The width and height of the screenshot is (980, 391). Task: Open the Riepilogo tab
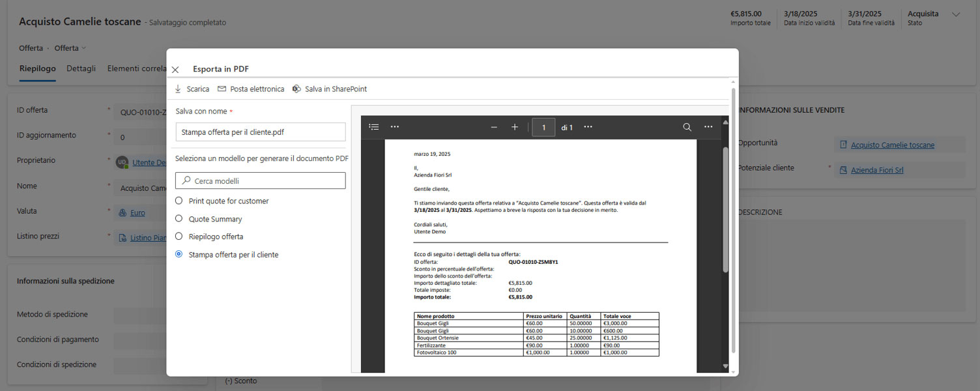(37, 68)
